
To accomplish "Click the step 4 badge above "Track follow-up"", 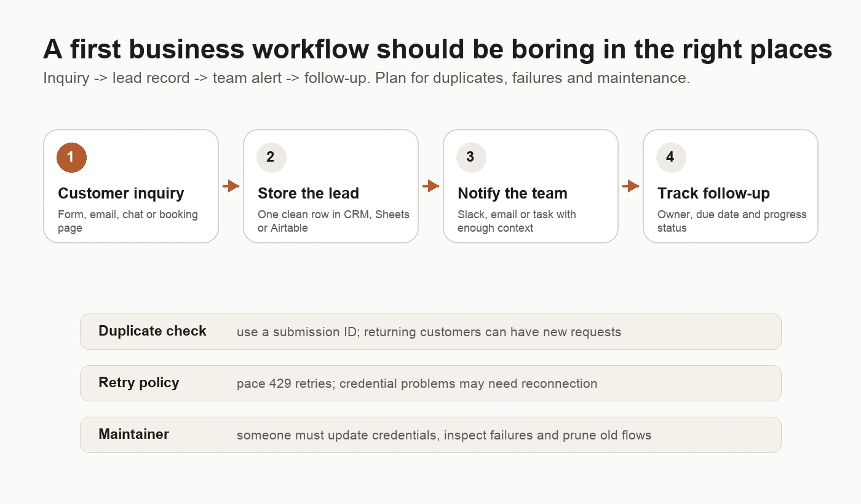I will tap(671, 157).
